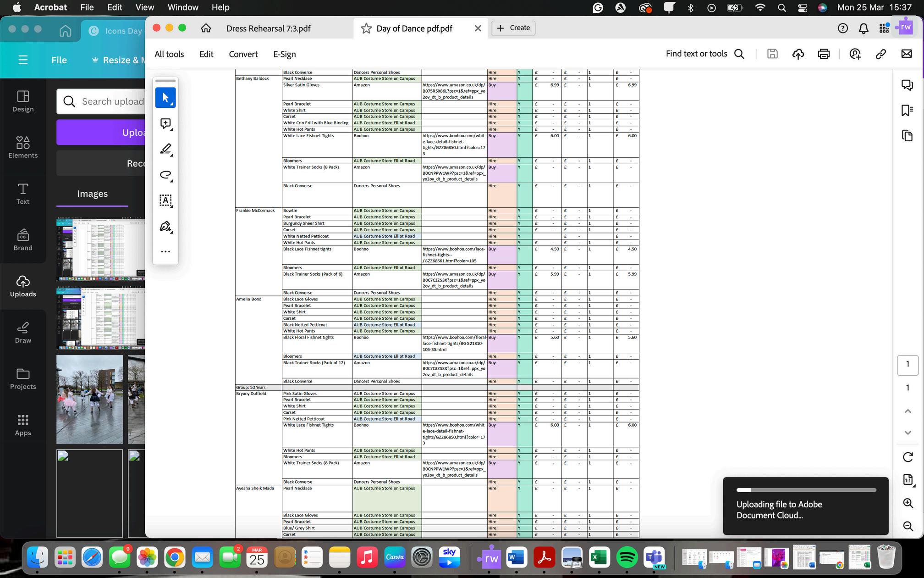This screenshot has height=578, width=924.
Task: Select the highlighter pen tool
Action: pos(165,149)
